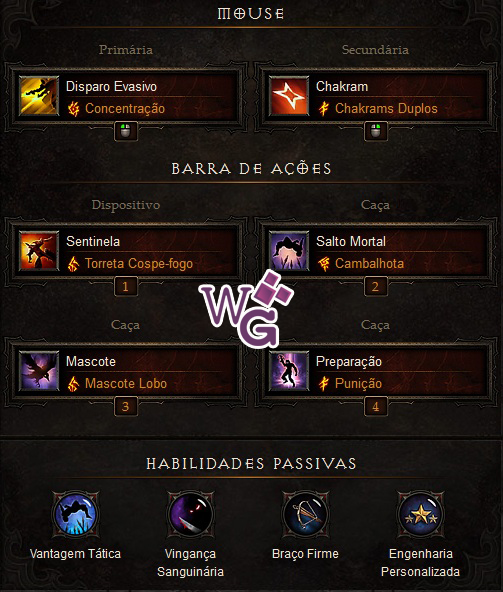Click the Mascote raven skill icon
The image size is (503, 592).
(39, 371)
